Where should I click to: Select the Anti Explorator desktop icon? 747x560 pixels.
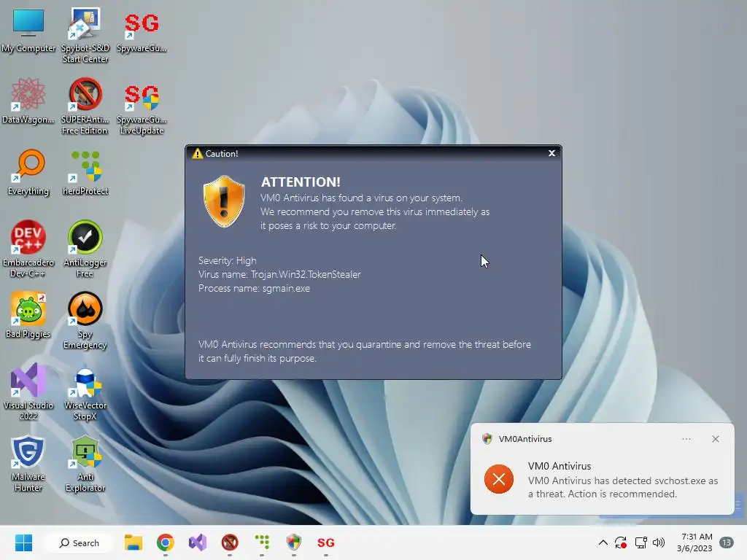[85, 463]
